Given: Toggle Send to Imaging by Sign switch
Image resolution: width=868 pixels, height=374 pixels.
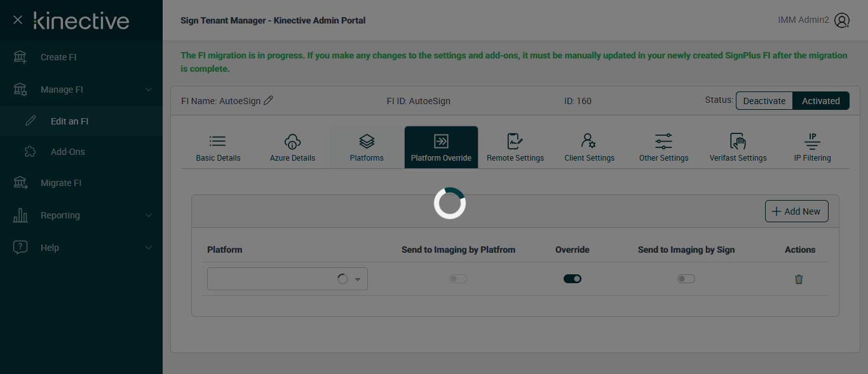Looking at the screenshot, I should (686, 279).
